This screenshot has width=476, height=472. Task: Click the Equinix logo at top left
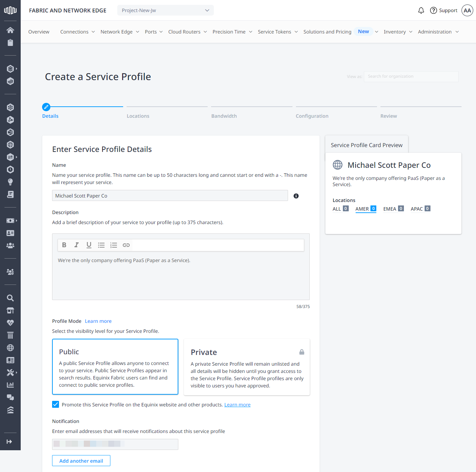pyautogui.click(x=10, y=10)
